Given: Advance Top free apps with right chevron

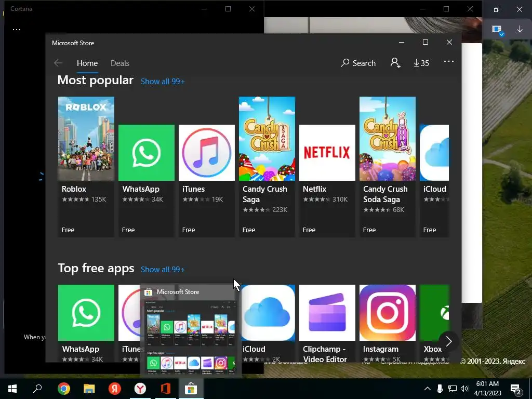Looking at the screenshot, I should tap(448, 341).
